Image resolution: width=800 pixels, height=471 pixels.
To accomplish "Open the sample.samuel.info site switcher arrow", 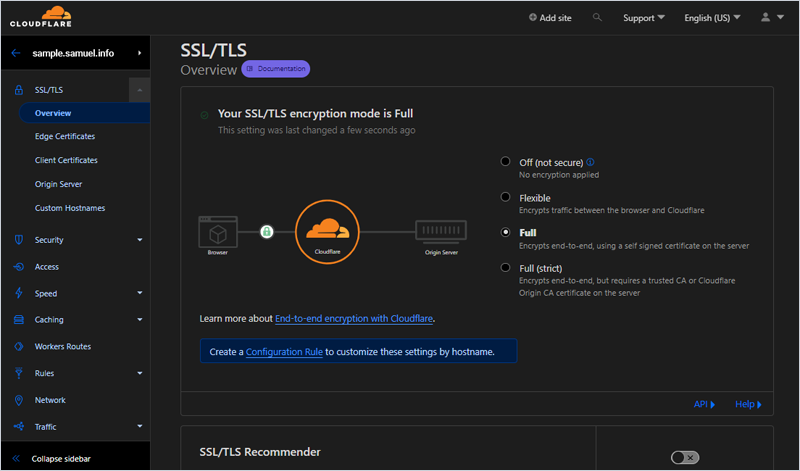I will pos(139,53).
